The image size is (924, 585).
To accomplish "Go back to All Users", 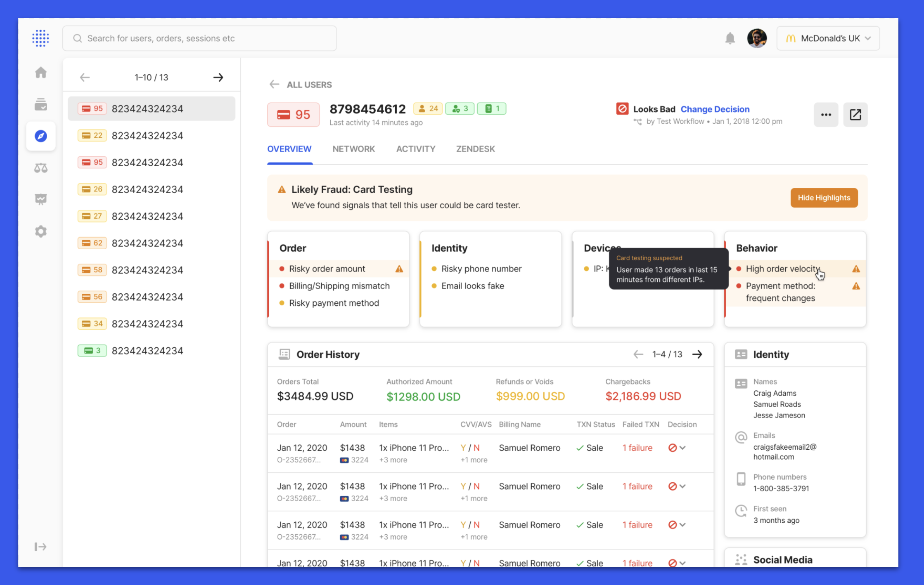I will (x=301, y=85).
